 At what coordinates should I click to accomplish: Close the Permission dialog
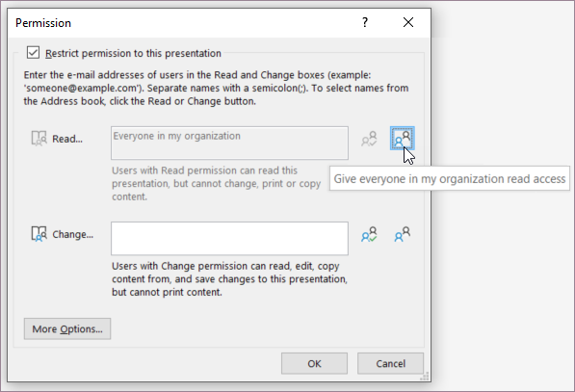point(408,22)
